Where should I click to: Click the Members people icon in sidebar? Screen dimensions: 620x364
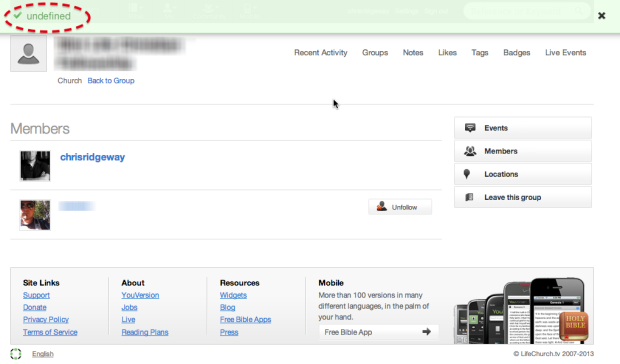coord(470,151)
